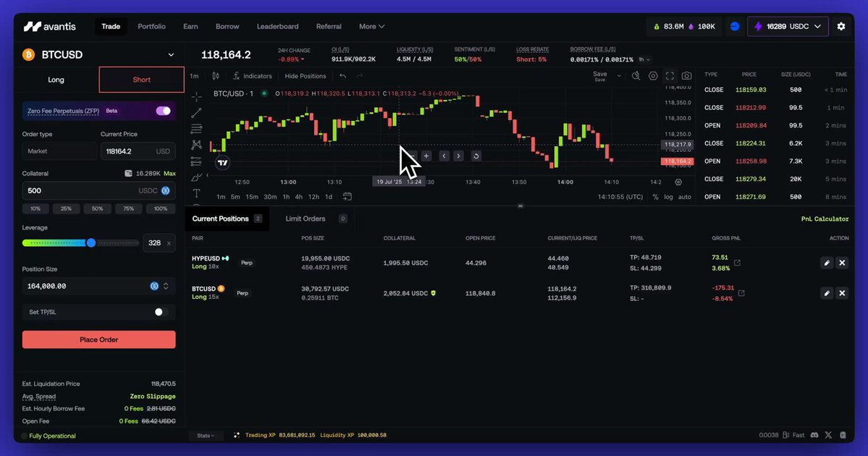Open the borrow fee 1h period dropdown
The height and width of the screenshot is (456, 868).
(x=644, y=59)
